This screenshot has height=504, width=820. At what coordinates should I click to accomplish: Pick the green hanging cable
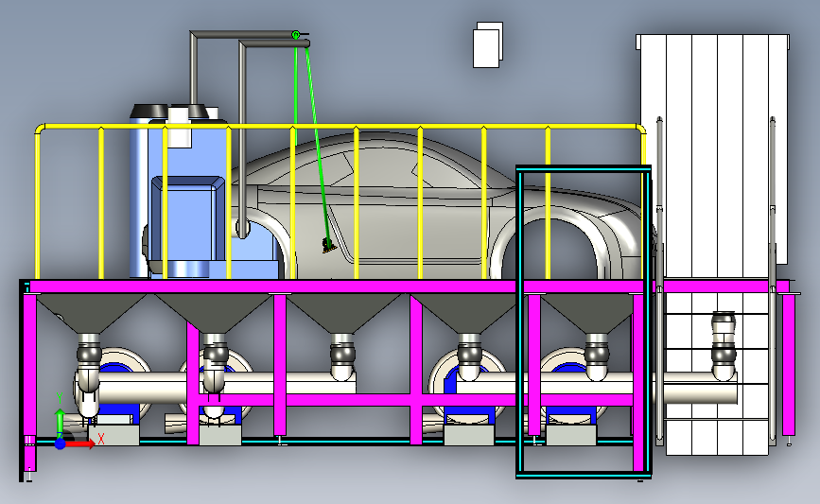(x=317, y=147)
